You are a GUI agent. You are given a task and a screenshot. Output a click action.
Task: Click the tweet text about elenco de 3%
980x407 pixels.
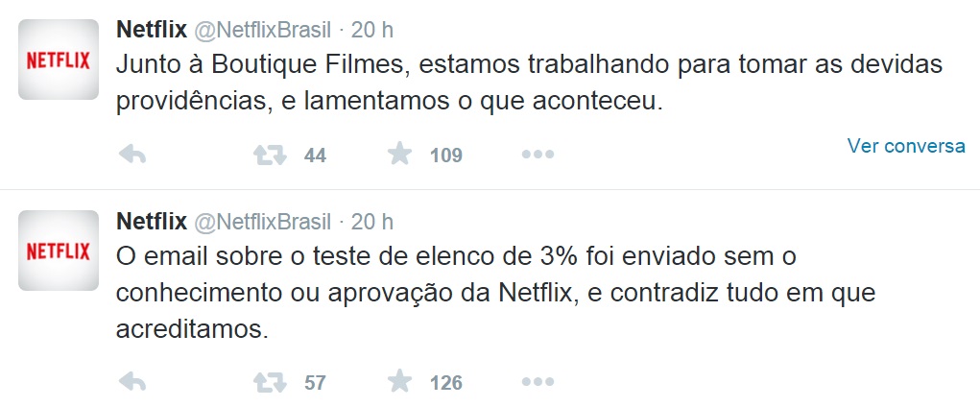(495, 293)
